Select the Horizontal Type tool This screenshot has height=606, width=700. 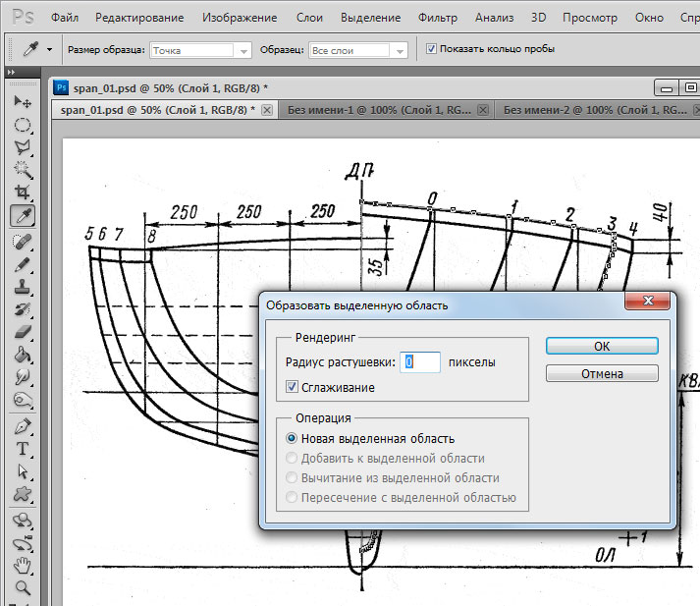pos(22,449)
